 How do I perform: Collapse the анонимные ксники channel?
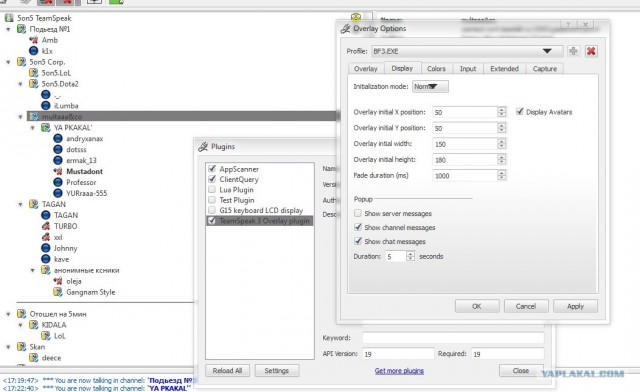coord(33,270)
